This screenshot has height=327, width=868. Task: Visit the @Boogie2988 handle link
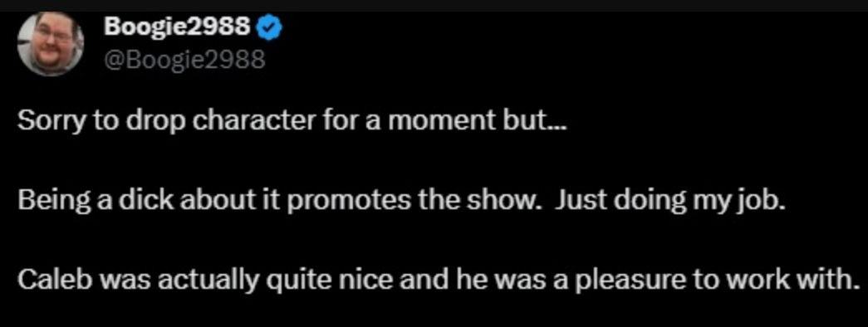pyautogui.click(x=184, y=58)
